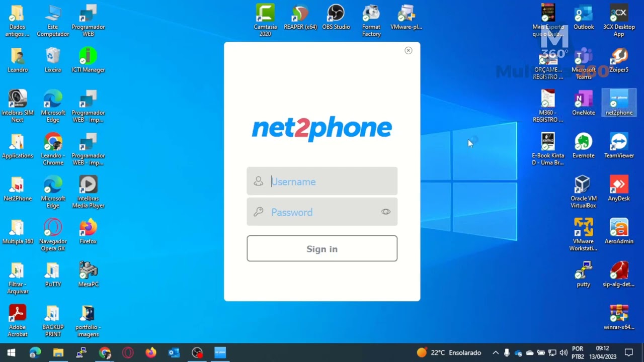Select the TeamViewer desktop icon
The width and height of the screenshot is (644, 362).
619,146
